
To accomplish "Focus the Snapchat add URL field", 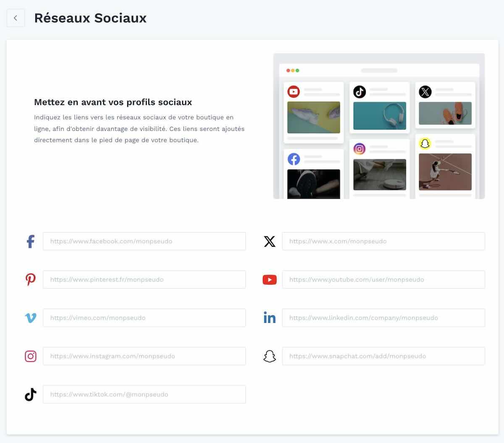I will point(383,356).
